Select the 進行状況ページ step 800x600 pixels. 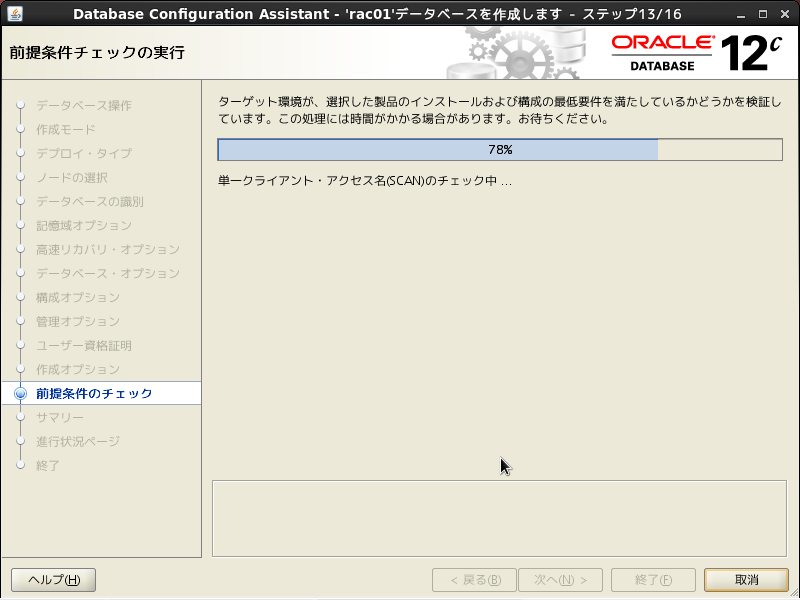pyautogui.click(x=78, y=441)
